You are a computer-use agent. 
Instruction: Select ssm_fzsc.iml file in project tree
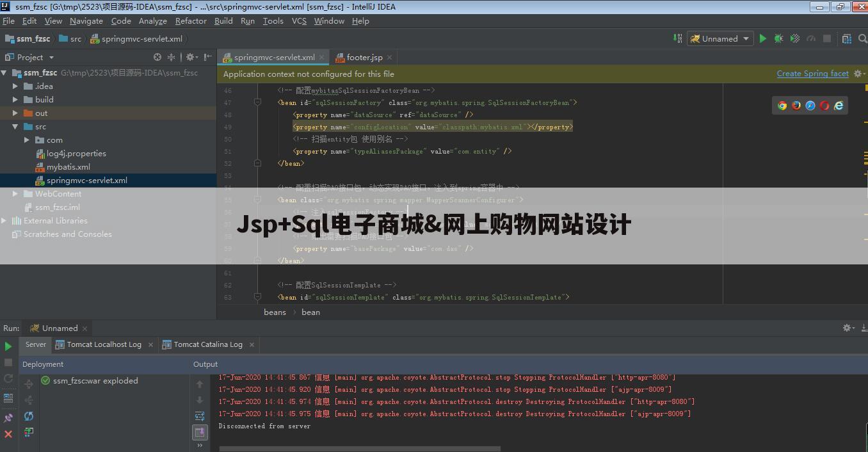point(58,207)
